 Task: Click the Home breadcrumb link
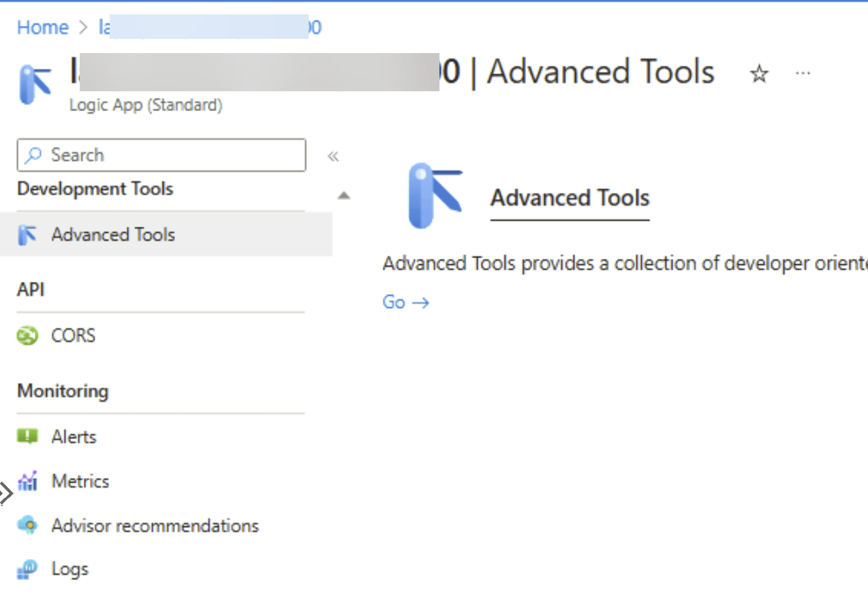click(x=43, y=27)
